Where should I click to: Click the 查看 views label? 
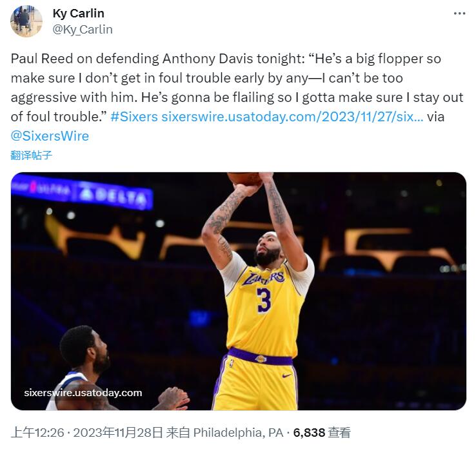[x=339, y=432]
